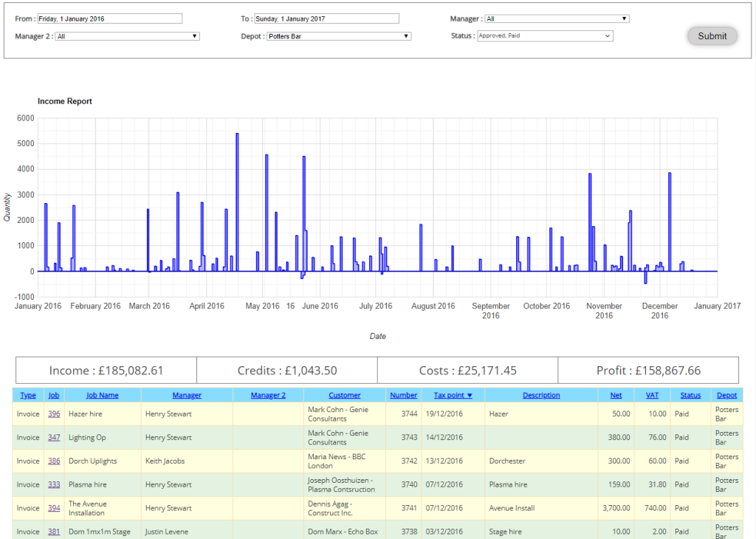This screenshot has width=756, height=539.
Task: Click the 'Costs : £25,171.45' summary box
Action: pyautogui.click(x=467, y=370)
